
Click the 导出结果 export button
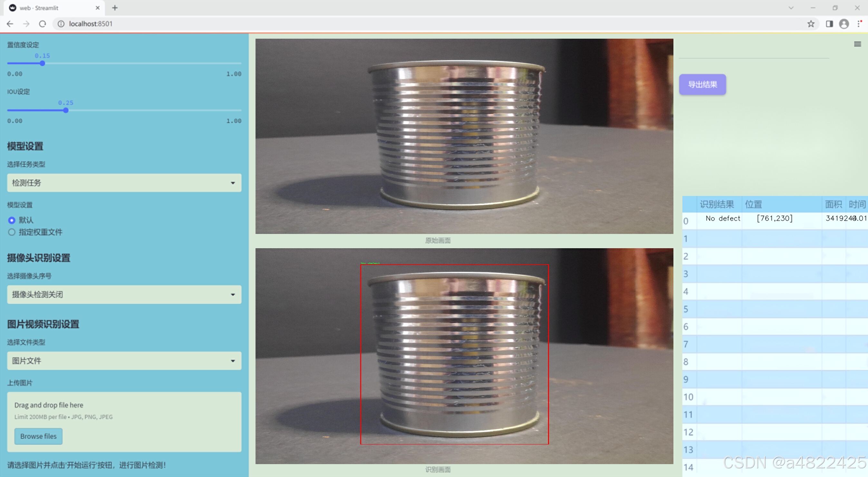[702, 84]
